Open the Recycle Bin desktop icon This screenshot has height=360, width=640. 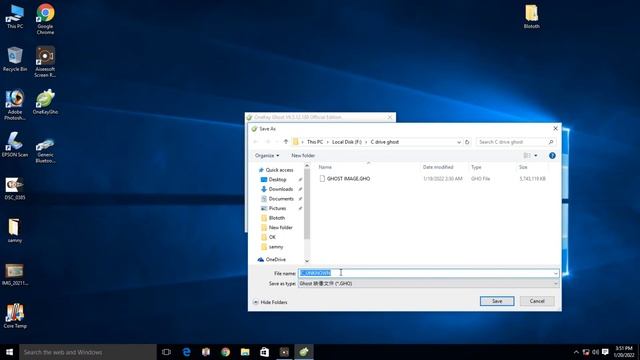(15, 60)
